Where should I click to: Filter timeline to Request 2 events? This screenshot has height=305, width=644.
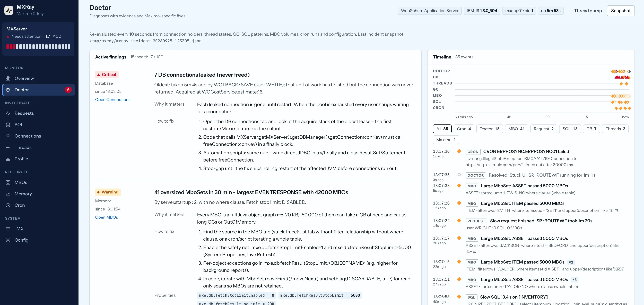(x=544, y=129)
